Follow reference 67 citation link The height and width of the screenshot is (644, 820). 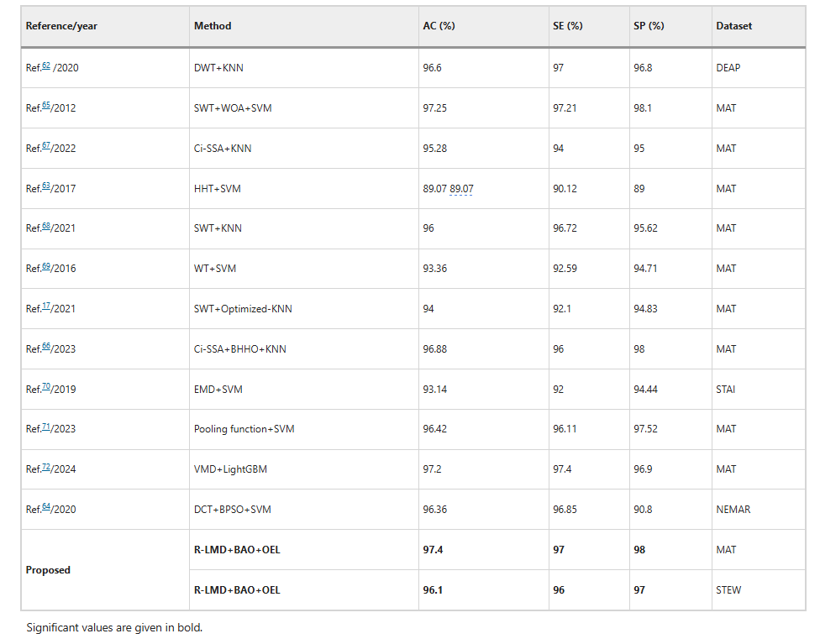point(46,146)
